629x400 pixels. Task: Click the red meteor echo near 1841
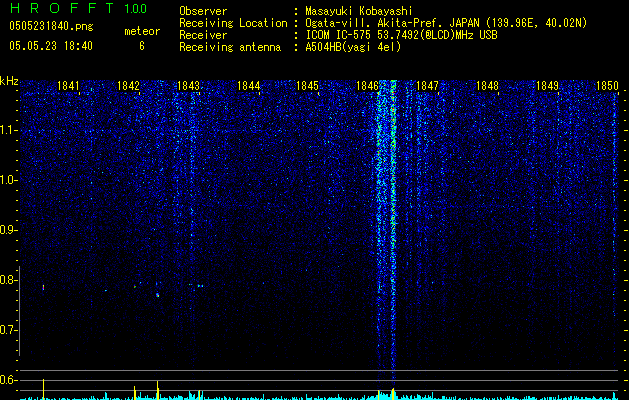tap(43, 287)
